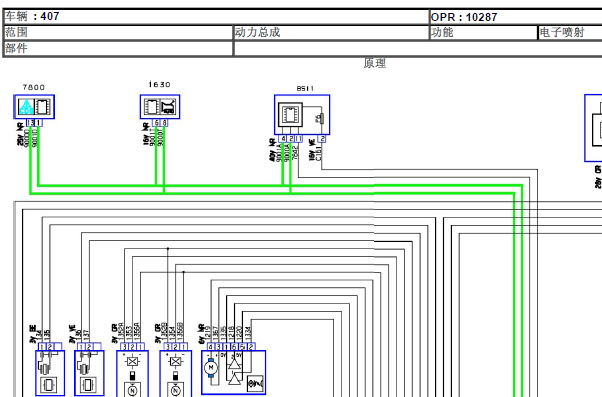The image size is (602, 397).
Task: Click the first sensor component at bottom left
Action: click(50, 373)
